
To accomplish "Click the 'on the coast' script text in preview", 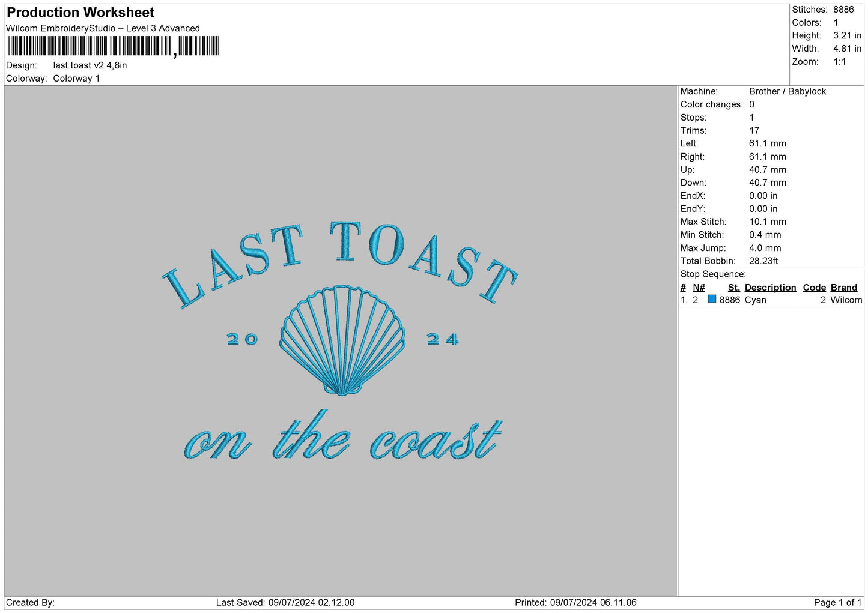I will [x=343, y=436].
